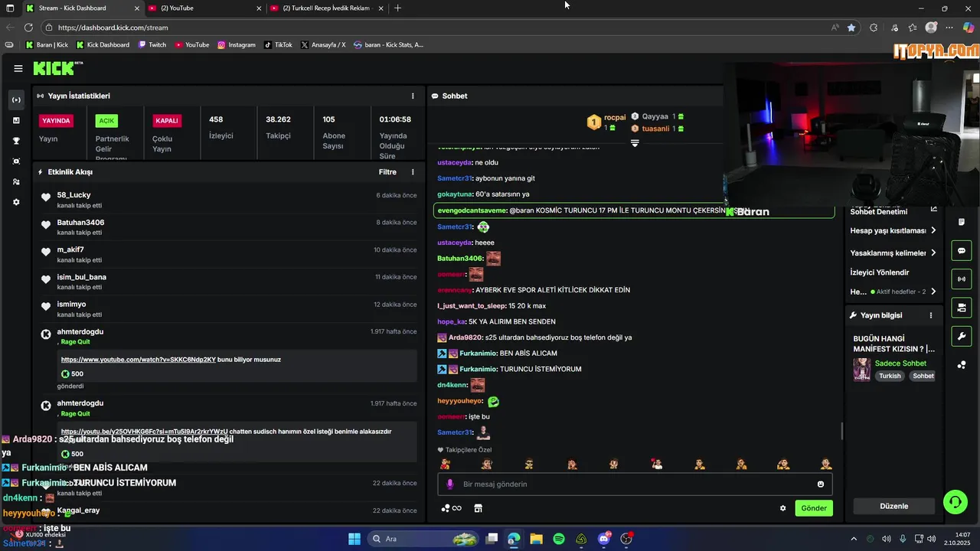The width and height of the screenshot is (980, 551).
Task: Click the taskbar search box Ara
Action: (424, 539)
